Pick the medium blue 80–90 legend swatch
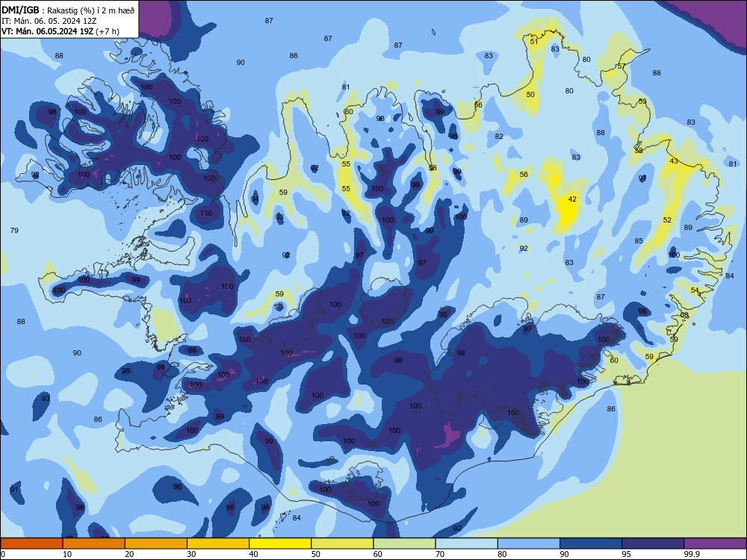 click(x=529, y=544)
